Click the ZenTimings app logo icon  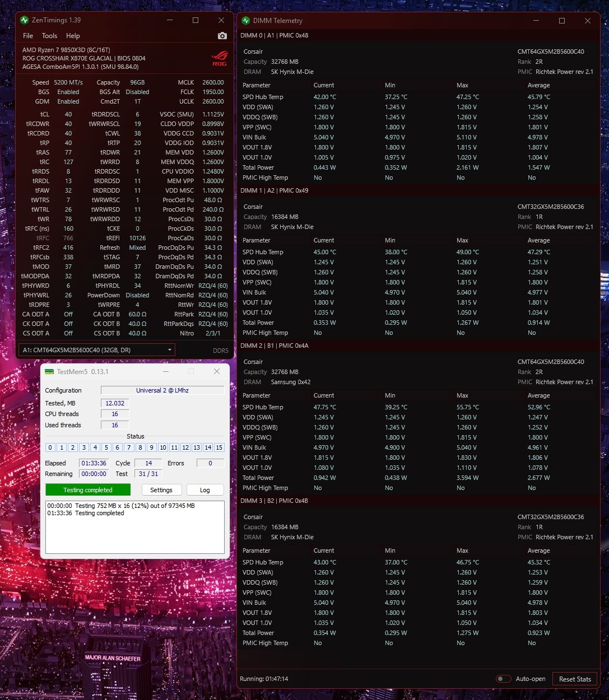24,20
